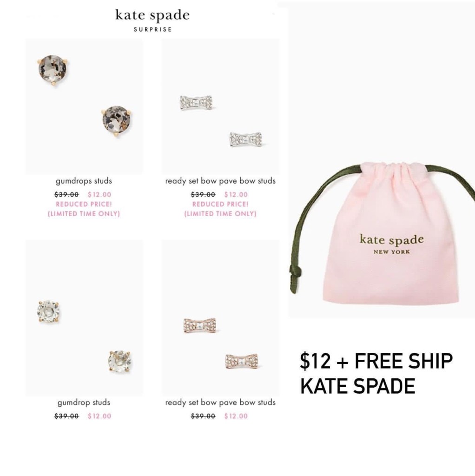Select the smoky gumdrops studs product image

click(x=84, y=106)
